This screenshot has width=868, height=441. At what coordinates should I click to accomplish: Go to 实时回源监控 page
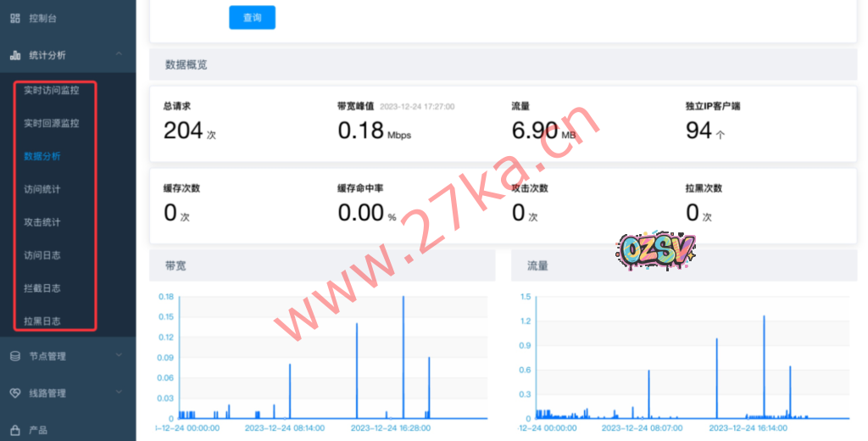pos(51,124)
